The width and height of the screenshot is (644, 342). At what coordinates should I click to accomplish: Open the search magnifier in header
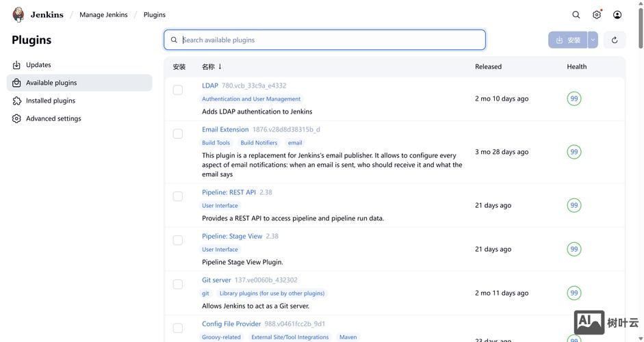pos(576,14)
